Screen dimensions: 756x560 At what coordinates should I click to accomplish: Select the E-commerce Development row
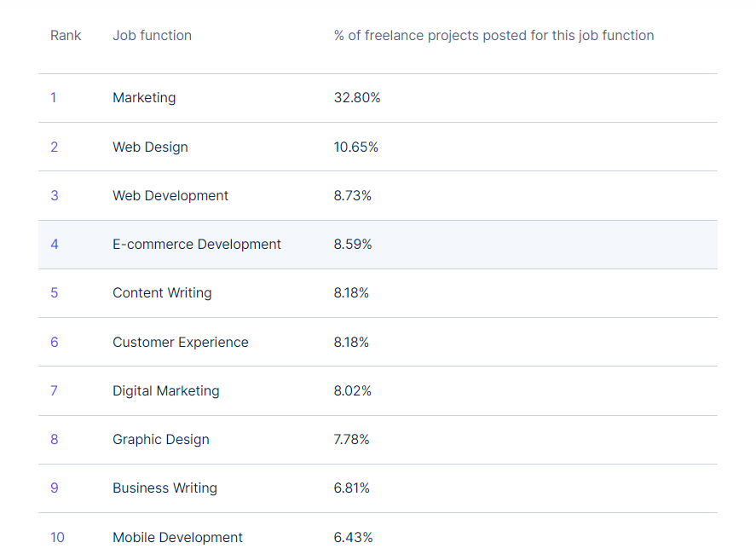coord(378,245)
